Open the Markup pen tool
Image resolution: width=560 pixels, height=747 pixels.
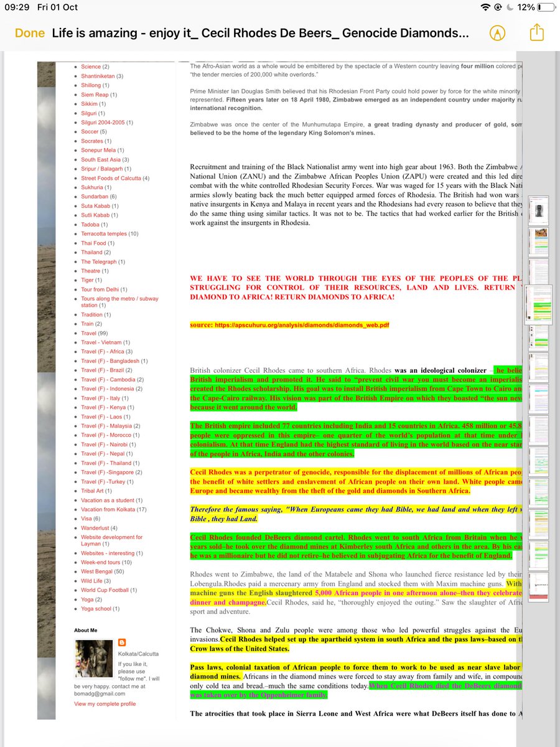click(x=497, y=33)
